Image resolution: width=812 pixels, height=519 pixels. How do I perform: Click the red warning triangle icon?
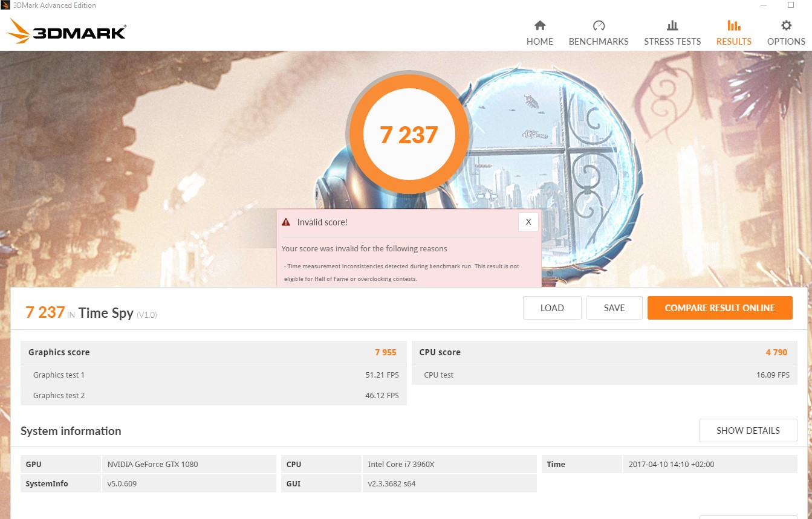click(x=286, y=222)
